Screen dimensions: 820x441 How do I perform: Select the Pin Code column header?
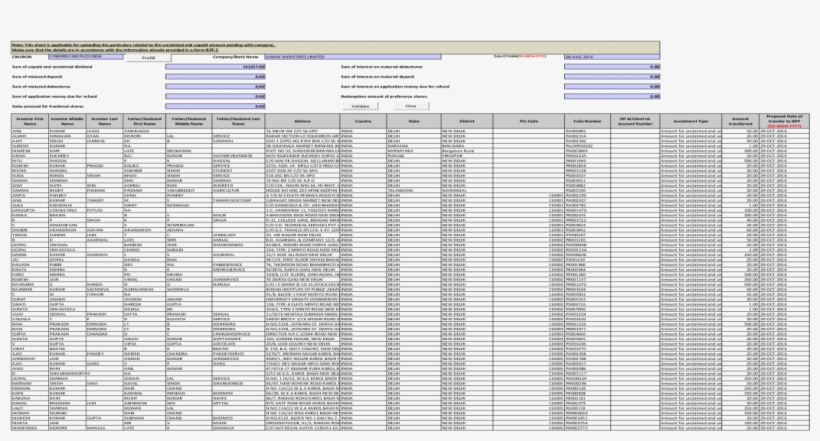click(529, 121)
